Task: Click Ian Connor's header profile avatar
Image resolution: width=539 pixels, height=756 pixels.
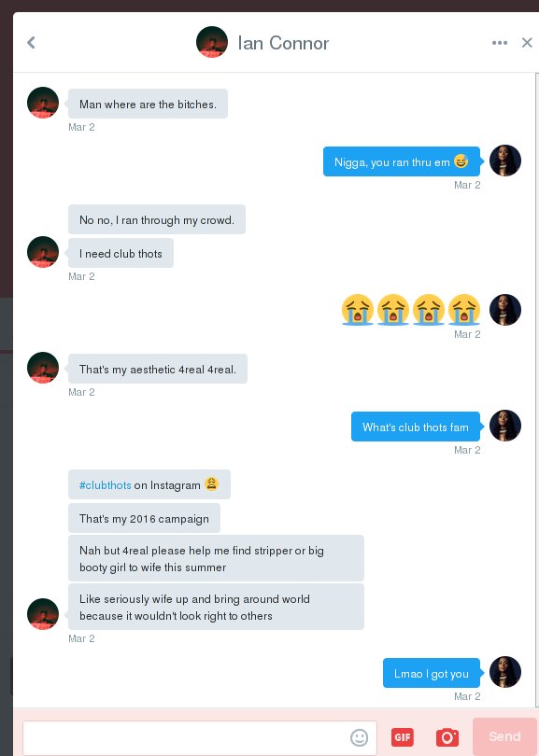Action: pos(212,42)
